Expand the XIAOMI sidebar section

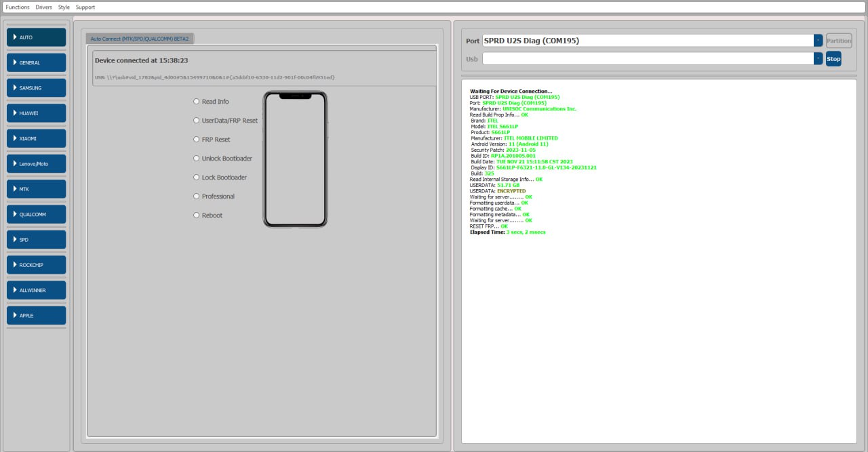click(37, 138)
